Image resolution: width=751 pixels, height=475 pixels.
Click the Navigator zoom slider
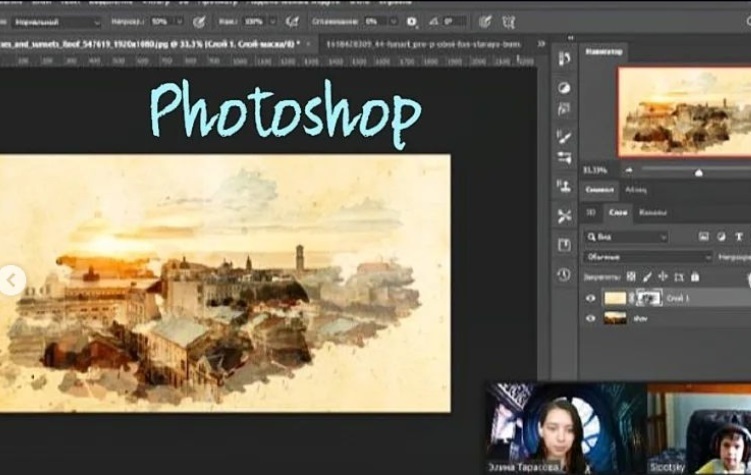coord(698,171)
